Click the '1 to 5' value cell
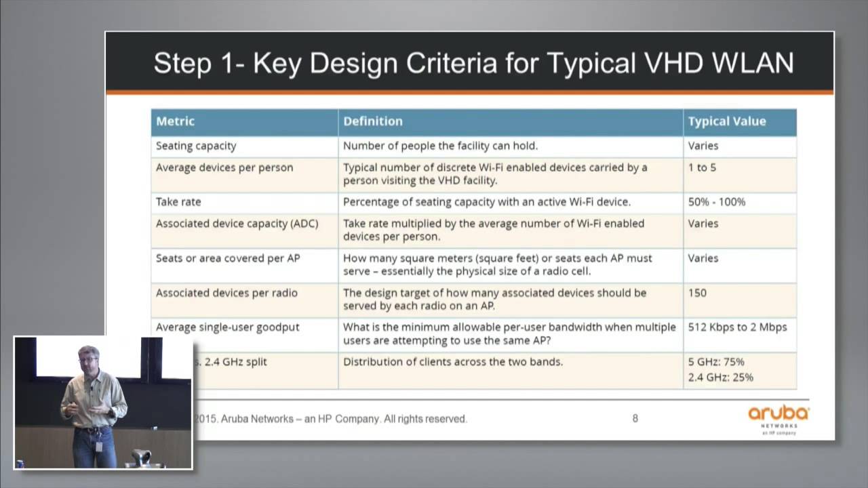Viewport: 868px width, 488px height. 740,175
